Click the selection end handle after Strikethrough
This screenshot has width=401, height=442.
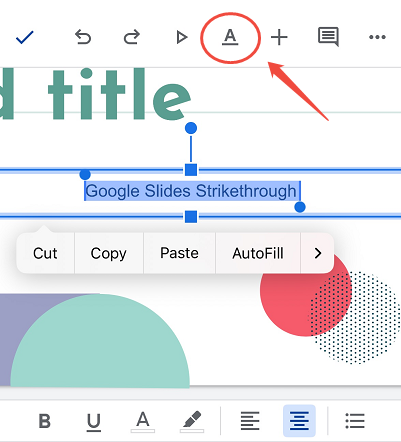pyautogui.click(x=300, y=207)
